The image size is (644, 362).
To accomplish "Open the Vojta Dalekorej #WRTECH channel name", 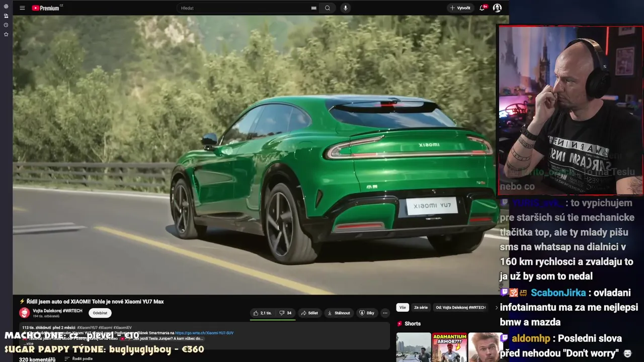I will (57, 311).
